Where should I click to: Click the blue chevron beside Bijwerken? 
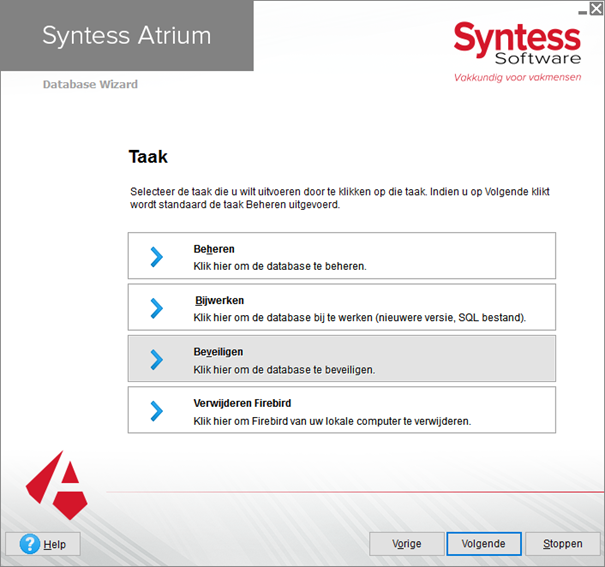(157, 309)
